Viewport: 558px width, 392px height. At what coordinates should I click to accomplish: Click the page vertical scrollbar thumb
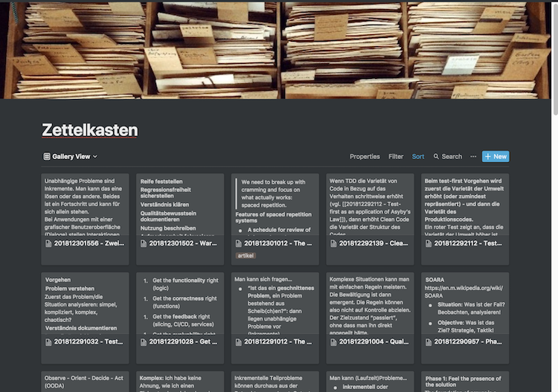click(555, 59)
